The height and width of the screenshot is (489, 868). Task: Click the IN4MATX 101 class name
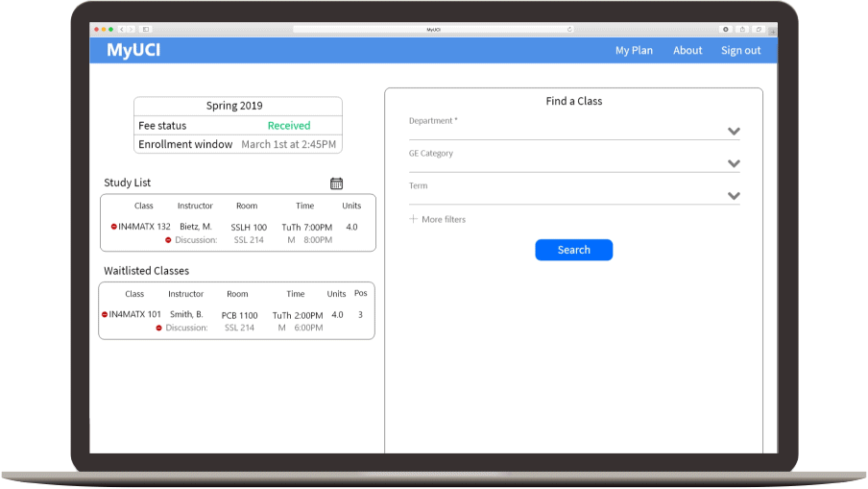click(135, 314)
